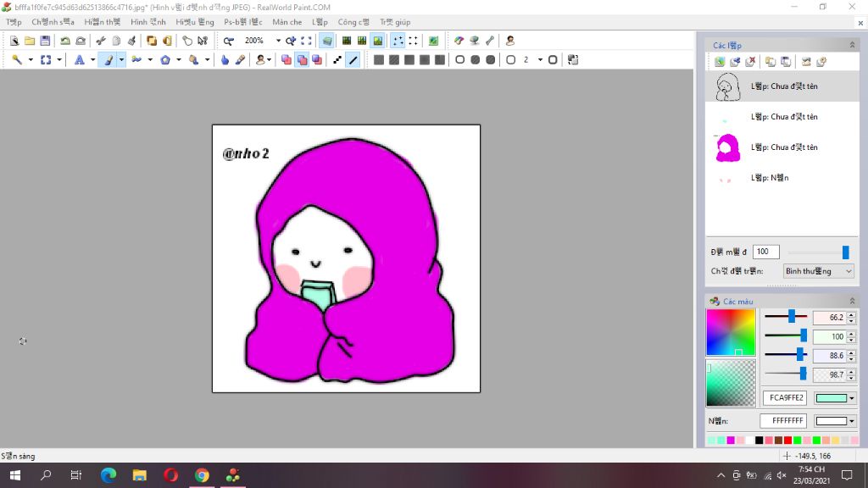Pick the curve line tool
The width and height of the screenshot is (868, 488).
pyautogui.click(x=136, y=60)
